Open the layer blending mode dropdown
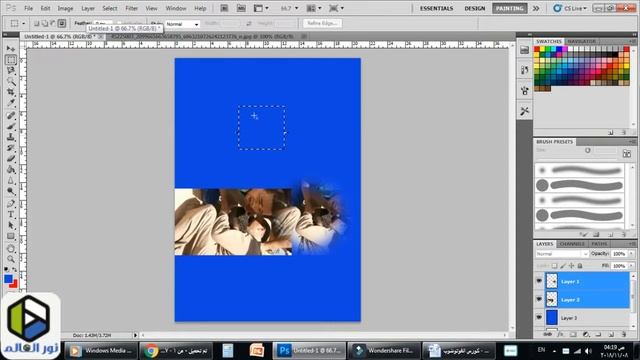 point(562,254)
